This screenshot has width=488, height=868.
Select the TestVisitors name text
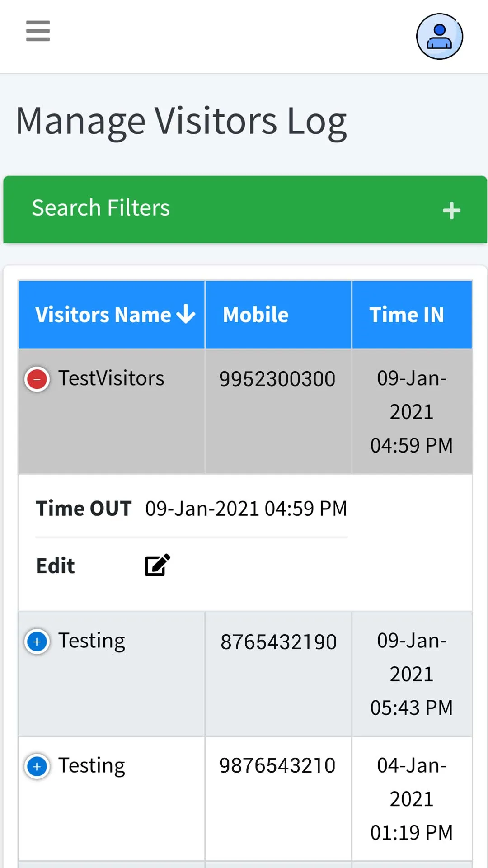click(x=111, y=378)
